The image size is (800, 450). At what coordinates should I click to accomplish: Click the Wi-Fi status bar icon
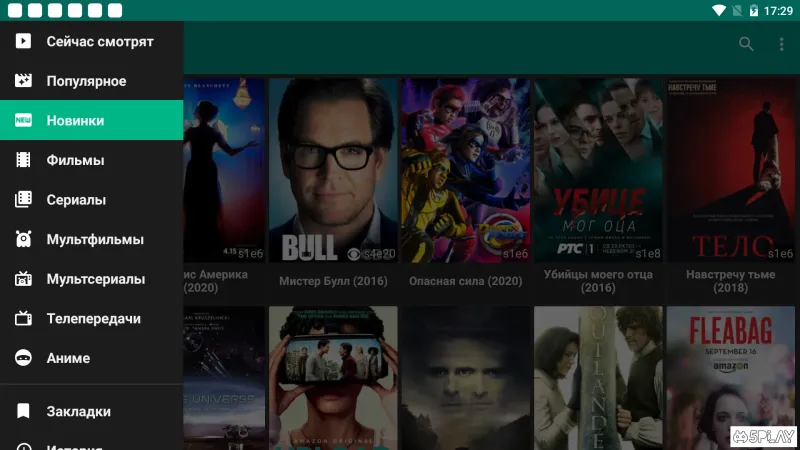(x=718, y=10)
